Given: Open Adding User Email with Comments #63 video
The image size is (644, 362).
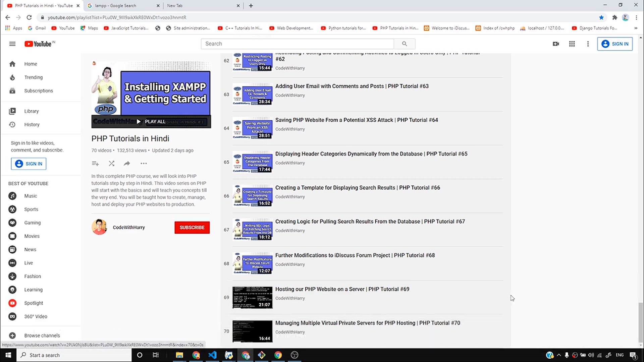Looking at the screenshot, I should pos(352,86).
